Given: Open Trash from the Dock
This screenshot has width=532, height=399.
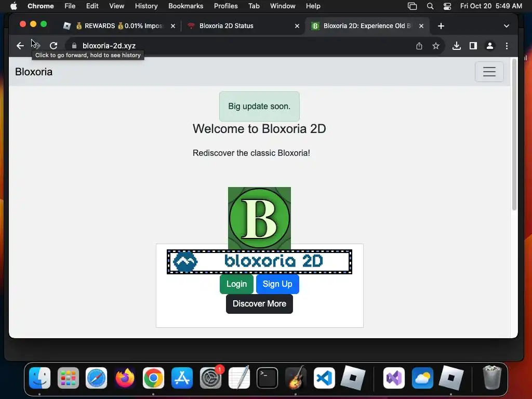Looking at the screenshot, I should click(x=492, y=378).
